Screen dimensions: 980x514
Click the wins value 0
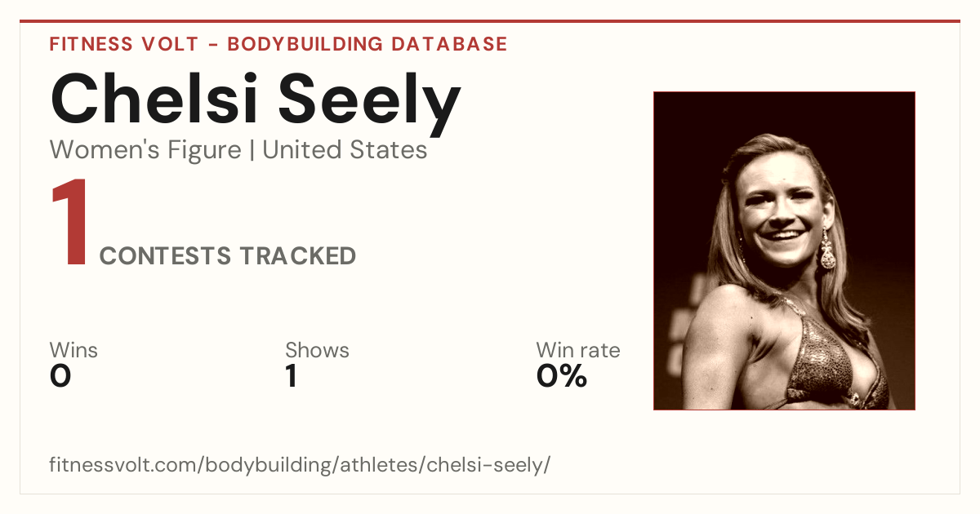click(x=60, y=376)
